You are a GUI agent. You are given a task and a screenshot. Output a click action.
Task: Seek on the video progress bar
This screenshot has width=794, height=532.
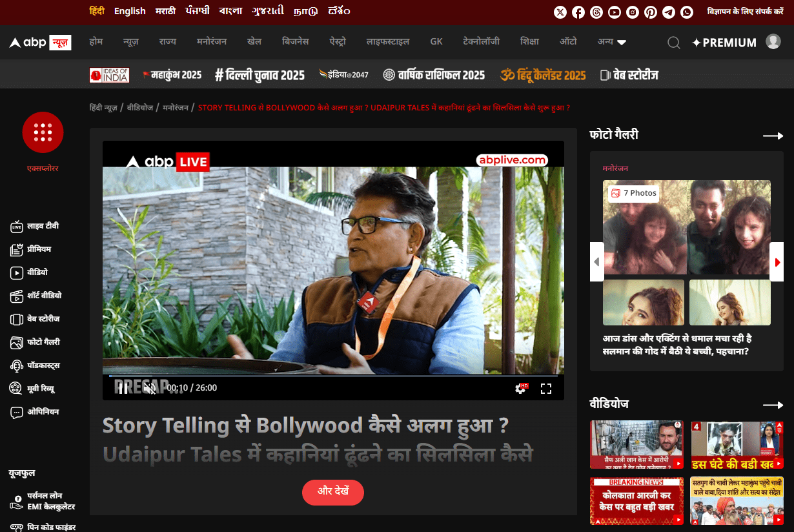(333, 376)
